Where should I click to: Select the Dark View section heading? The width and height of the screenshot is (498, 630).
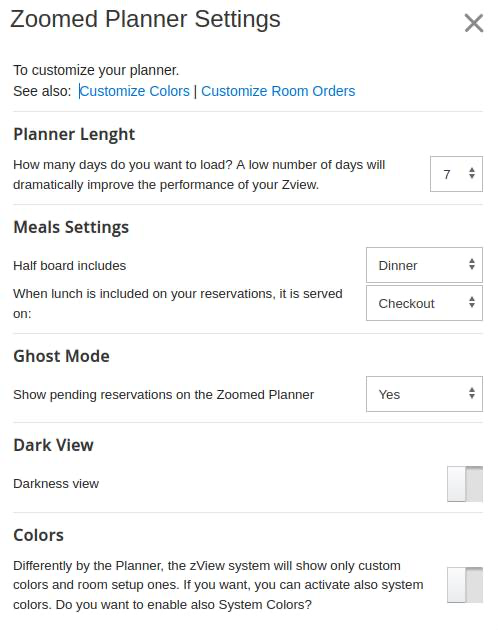click(53, 445)
